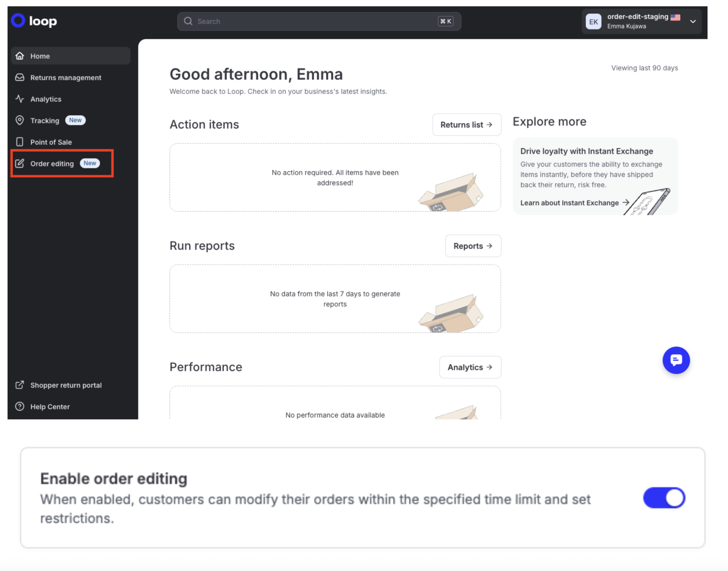Open the chat support bubble
This screenshot has height=571, width=728.
pyautogui.click(x=676, y=360)
